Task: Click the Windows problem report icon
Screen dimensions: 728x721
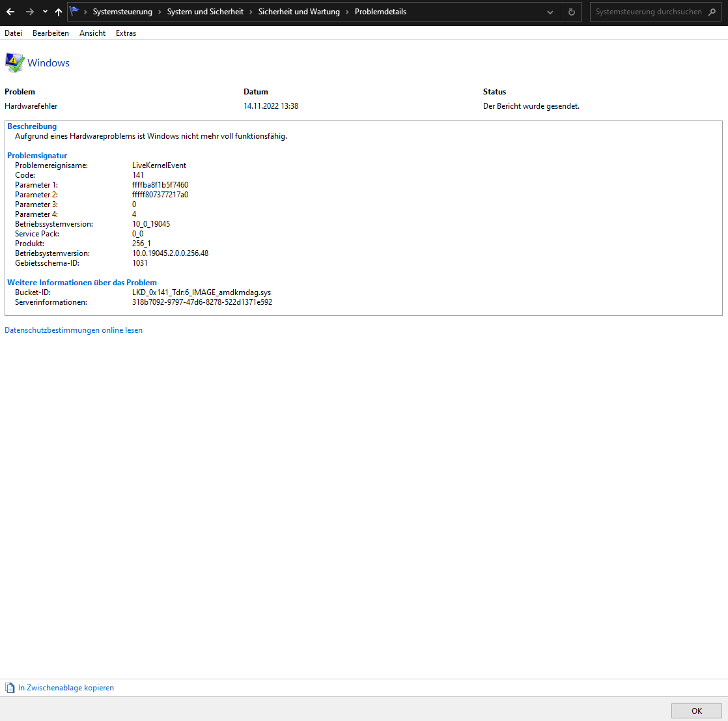Action: point(14,63)
